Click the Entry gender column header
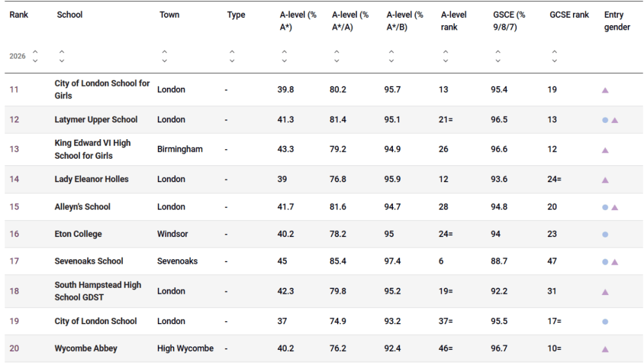644x363 pixels. [x=617, y=21]
